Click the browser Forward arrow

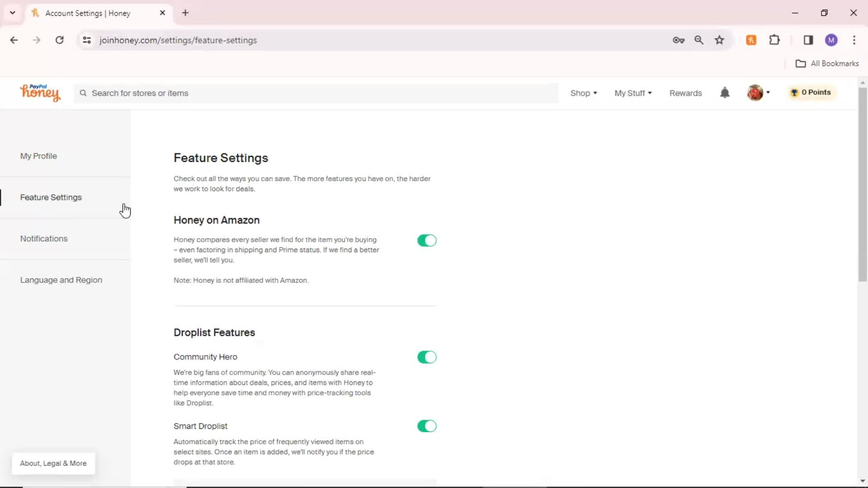coord(37,40)
